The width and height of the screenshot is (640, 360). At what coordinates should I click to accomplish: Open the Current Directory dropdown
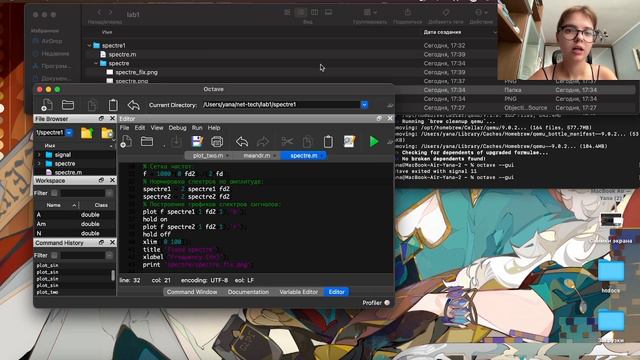364,105
